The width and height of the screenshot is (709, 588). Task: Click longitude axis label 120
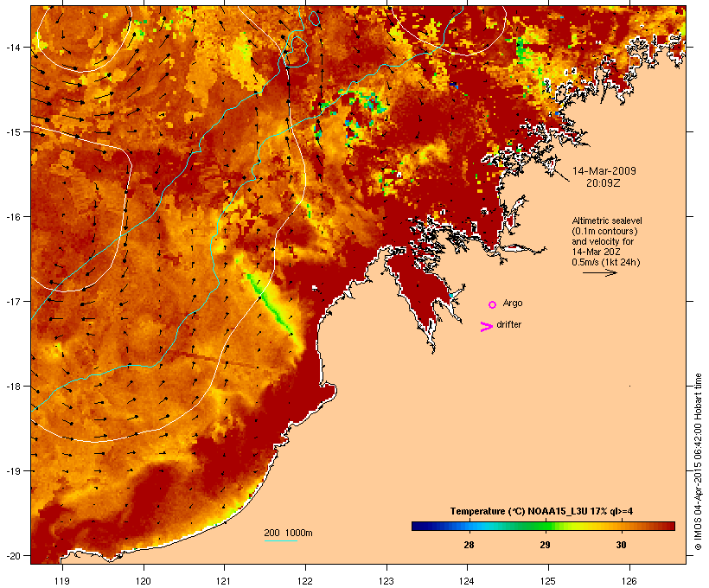coord(144,581)
